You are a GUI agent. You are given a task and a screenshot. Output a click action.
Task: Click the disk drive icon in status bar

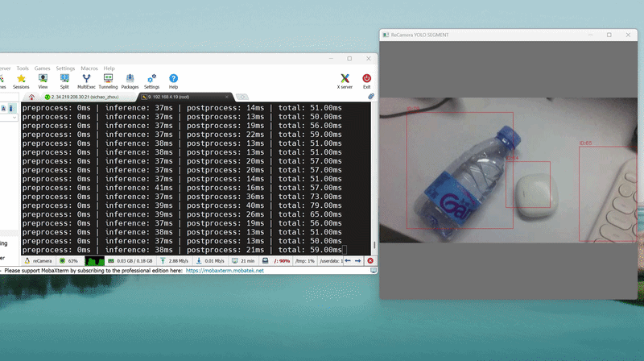266,260
